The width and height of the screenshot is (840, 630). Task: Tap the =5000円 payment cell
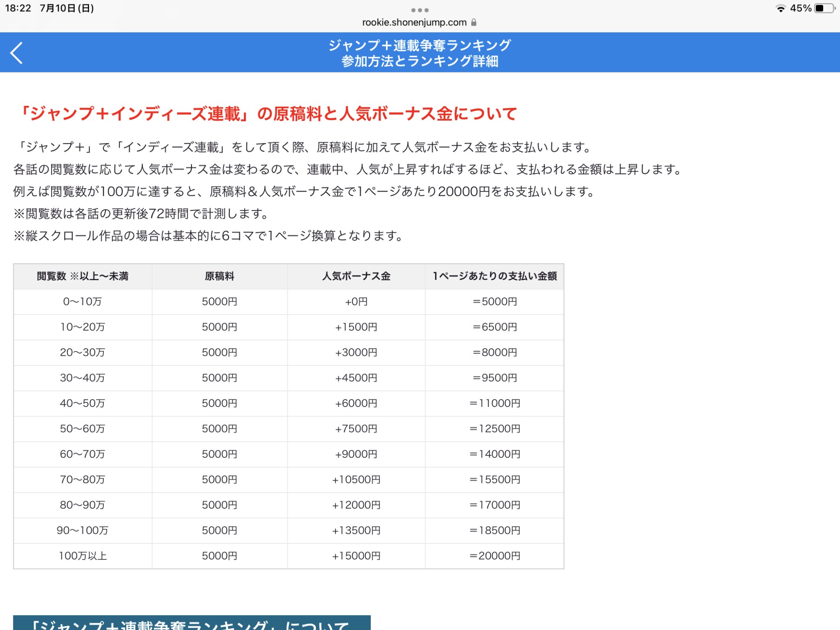point(495,302)
